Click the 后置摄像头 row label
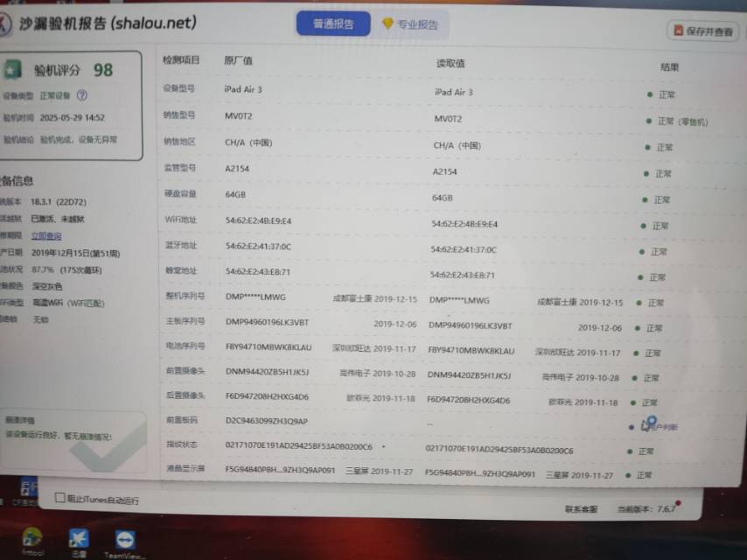The width and height of the screenshot is (747, 560). pos(185,395)
